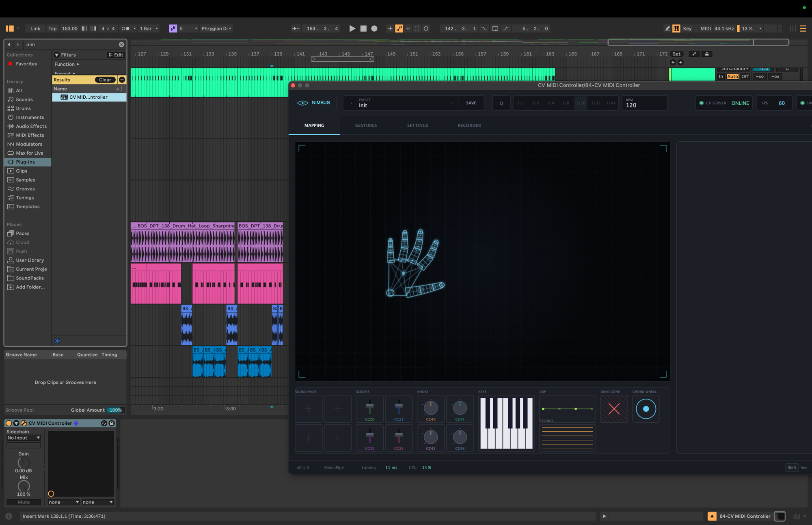Viewport: 812px width, 525px height.
Task: Click the Punch-In switch icon
Action: pyautogui.click(x=484, y=28)
